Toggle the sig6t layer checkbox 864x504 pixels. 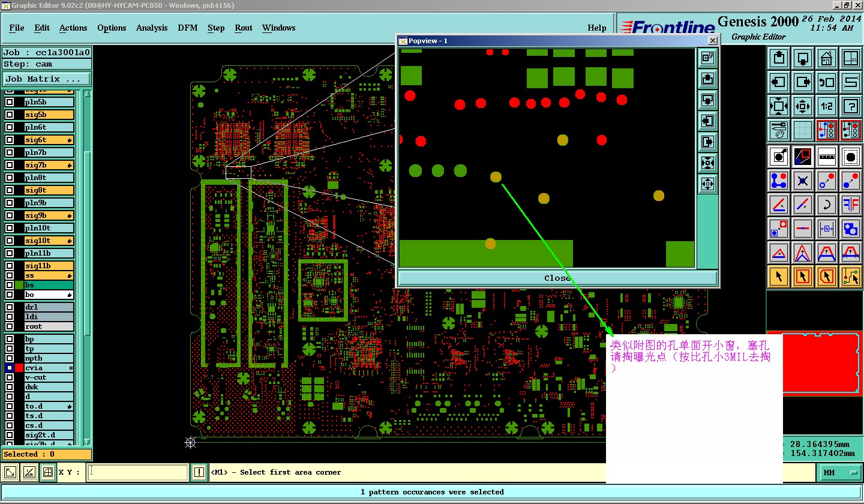tap(10, 140)
